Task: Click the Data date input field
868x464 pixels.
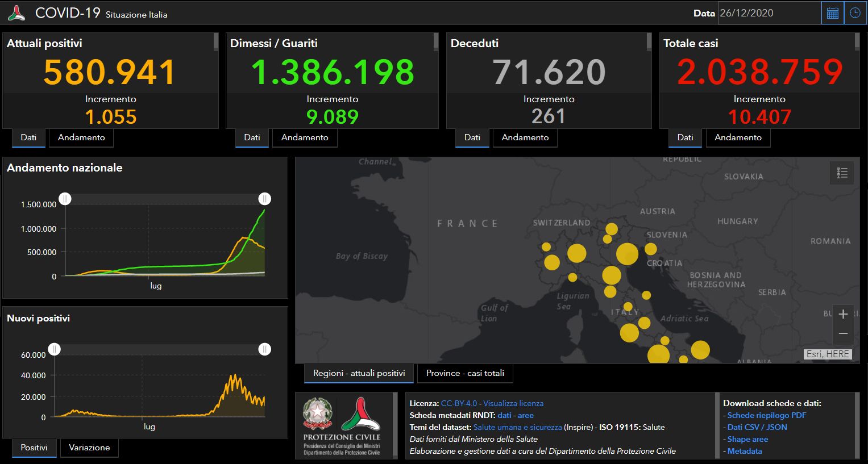Action: (769, 13)
